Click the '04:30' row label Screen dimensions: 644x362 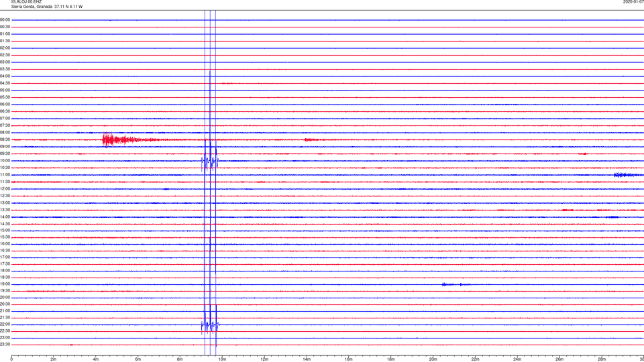coord(5,83)
